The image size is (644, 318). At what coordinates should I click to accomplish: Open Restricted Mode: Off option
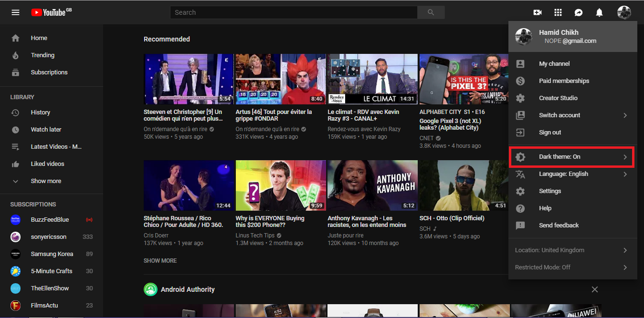point(572,267)
